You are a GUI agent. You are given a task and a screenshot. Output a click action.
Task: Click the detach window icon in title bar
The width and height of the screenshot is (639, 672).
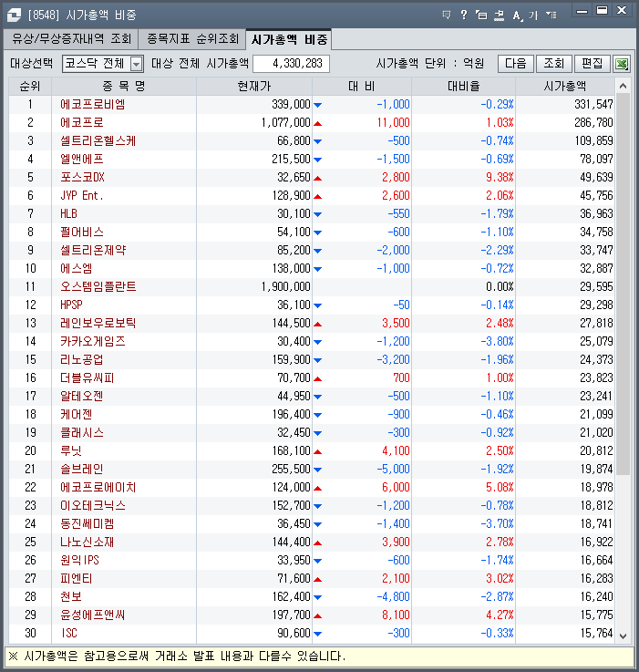tap(481, 15)
